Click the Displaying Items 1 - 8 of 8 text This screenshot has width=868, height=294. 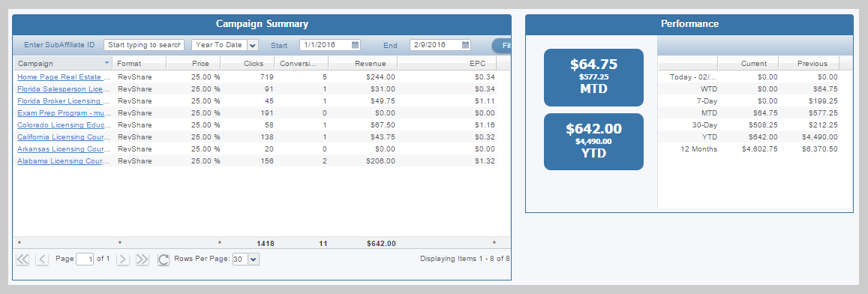click(x=465, y=259)
